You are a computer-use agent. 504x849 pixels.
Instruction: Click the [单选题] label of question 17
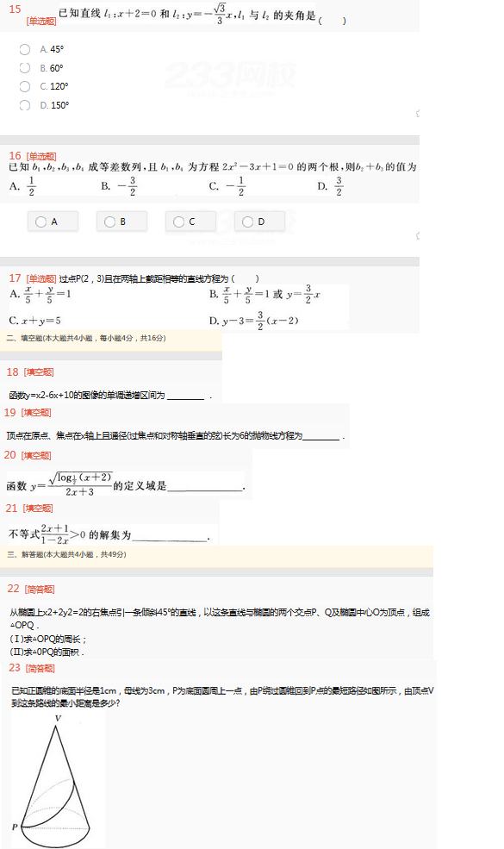pos(41,279)
